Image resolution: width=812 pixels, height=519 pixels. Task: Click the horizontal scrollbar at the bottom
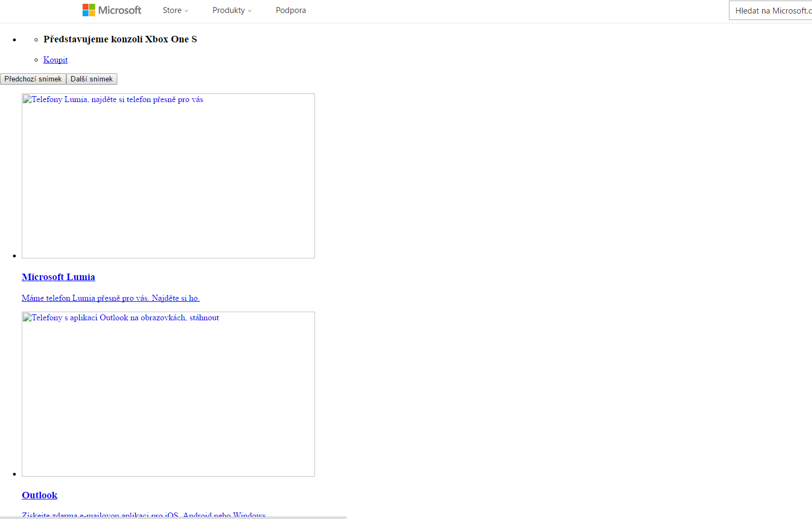click(173, 517)
